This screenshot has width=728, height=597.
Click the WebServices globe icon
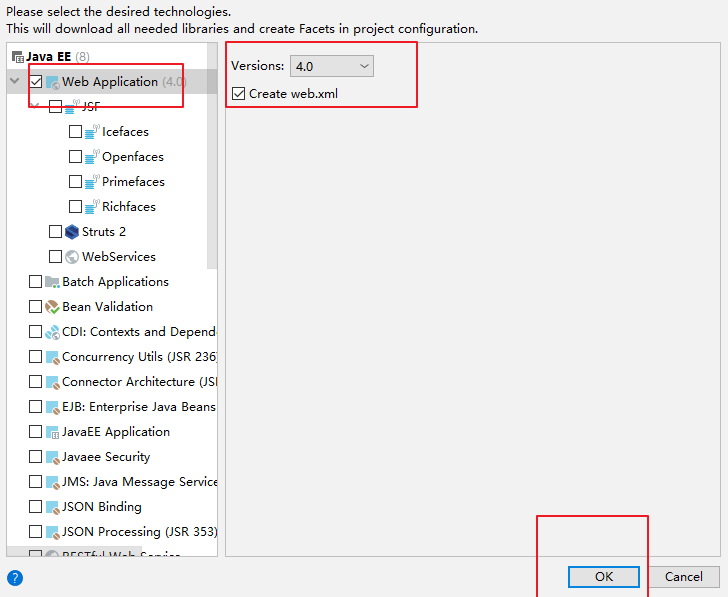pyautogui.click(x=72, y=257)
